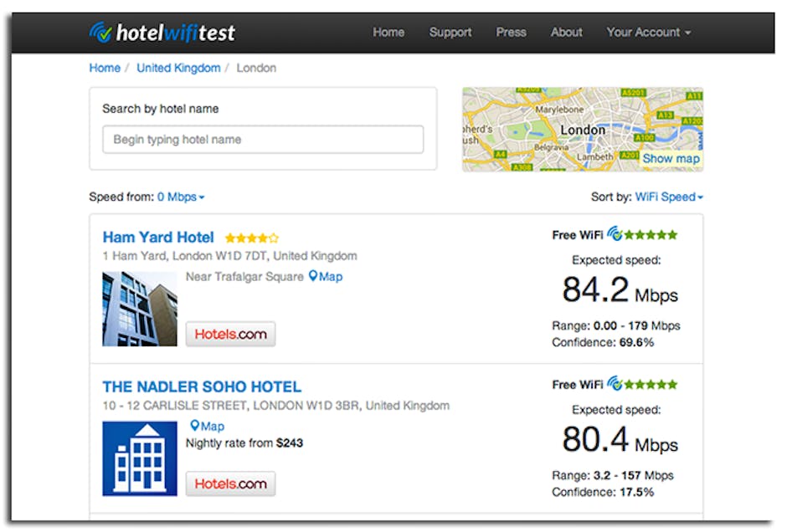Click Ham Yard Hotel's green WiFi stars
Viewport: 787px width, 532px height.
652,235
